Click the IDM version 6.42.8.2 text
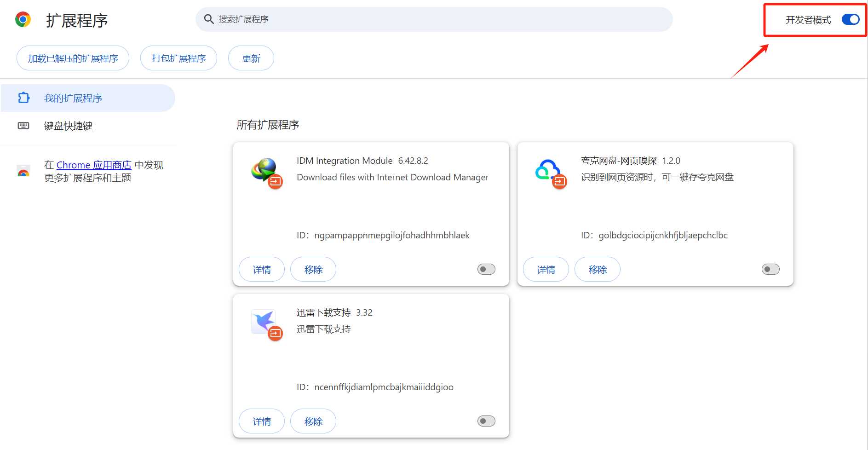 click(x=413, y=161)
